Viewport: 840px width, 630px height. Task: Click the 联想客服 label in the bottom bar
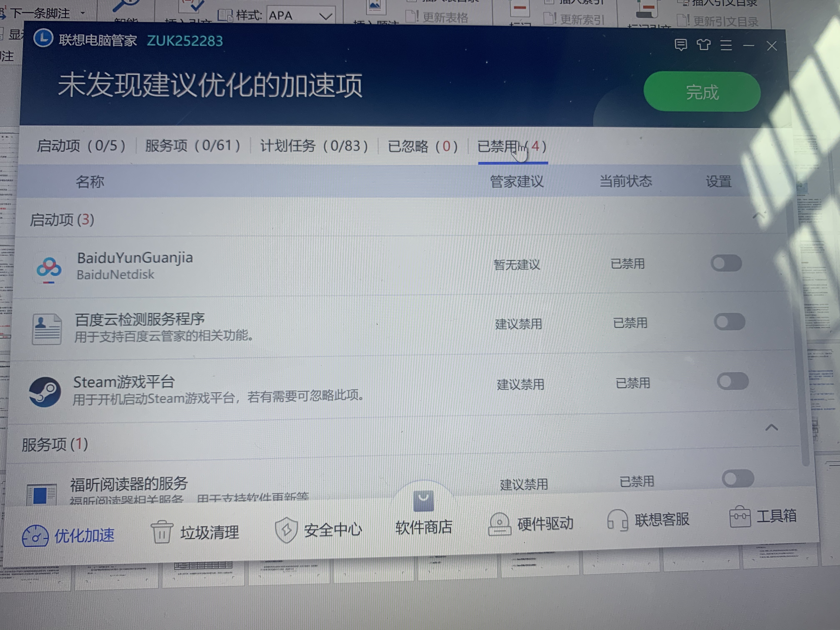(x=661, y=519)
